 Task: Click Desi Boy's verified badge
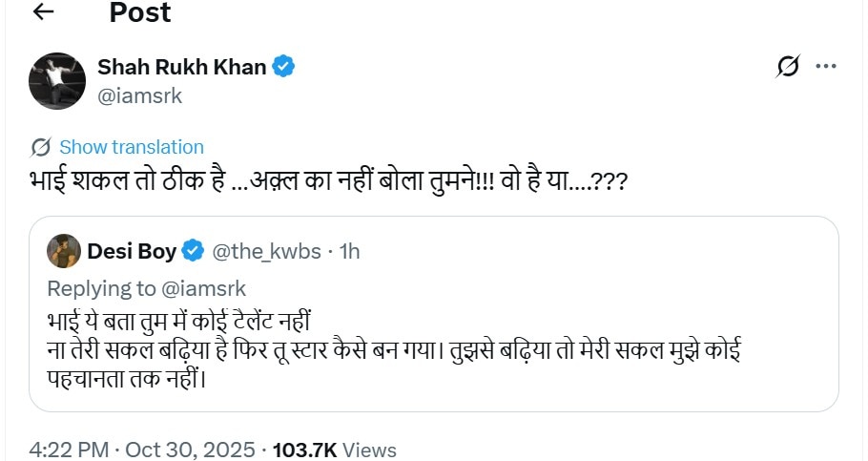point(193,251)
